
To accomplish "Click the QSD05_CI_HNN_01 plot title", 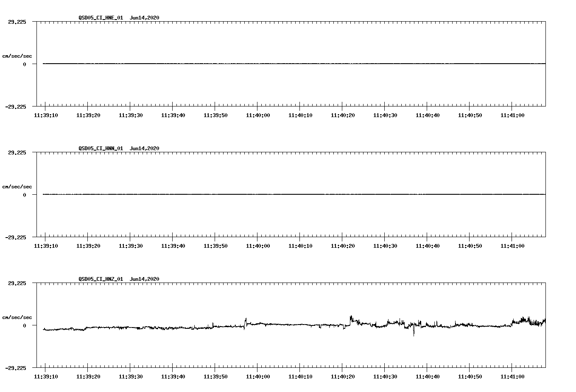I will click(119, 148).
